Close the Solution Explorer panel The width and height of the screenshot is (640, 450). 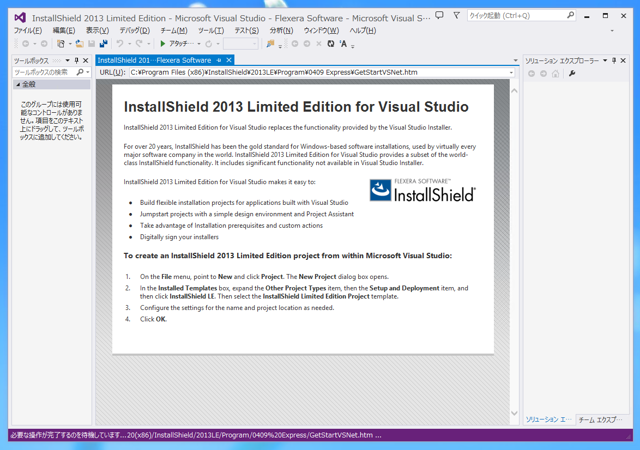tap(623, 60)
